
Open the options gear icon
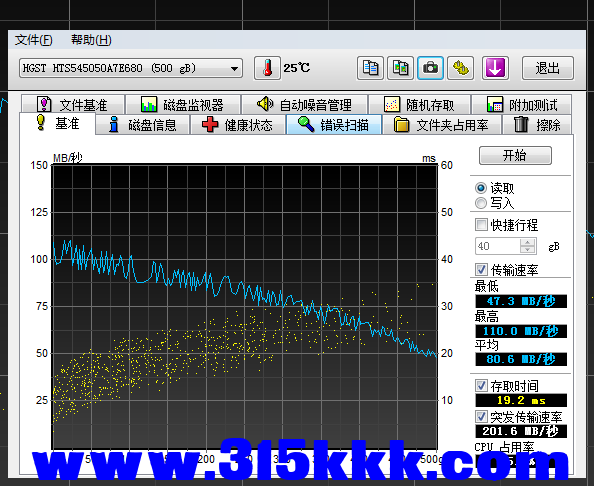460,68
